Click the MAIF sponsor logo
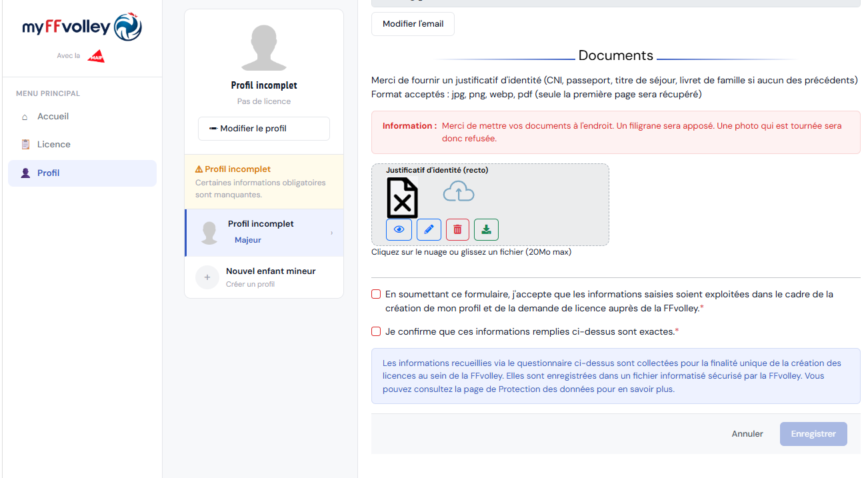This screenshot has width=868, height=478. (96, 56)
